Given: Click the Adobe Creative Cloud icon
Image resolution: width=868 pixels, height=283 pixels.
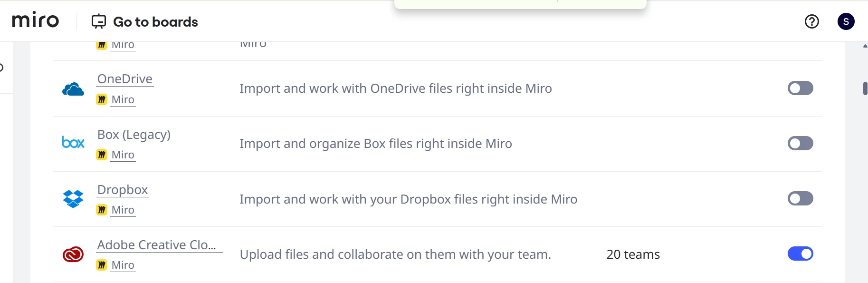Looking at the screenshot, I should tap(73, 254).
